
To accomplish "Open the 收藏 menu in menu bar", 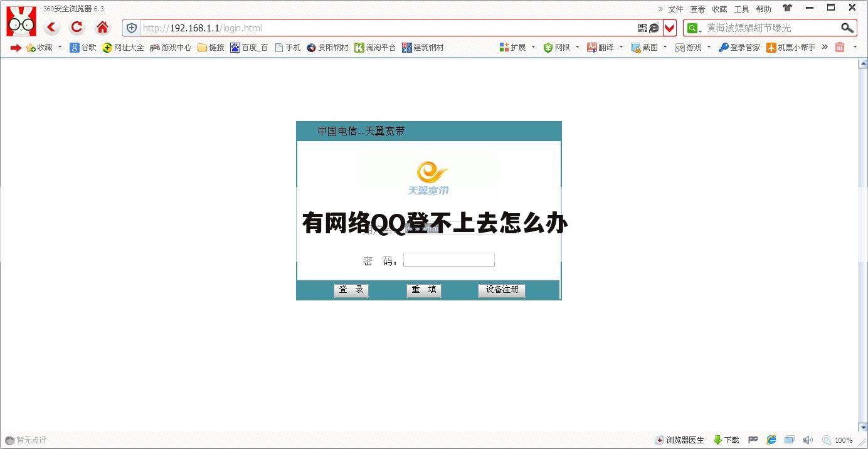I will point(719,9).
